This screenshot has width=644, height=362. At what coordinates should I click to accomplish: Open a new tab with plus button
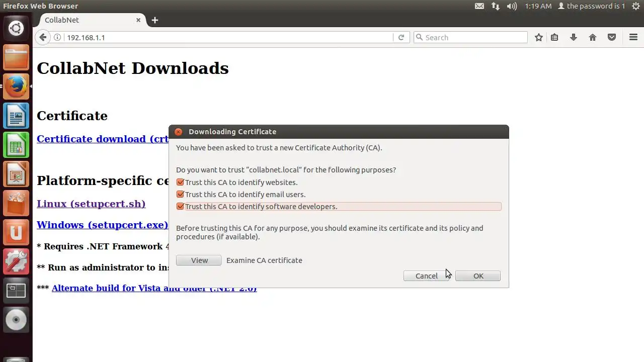coord(155,20)
